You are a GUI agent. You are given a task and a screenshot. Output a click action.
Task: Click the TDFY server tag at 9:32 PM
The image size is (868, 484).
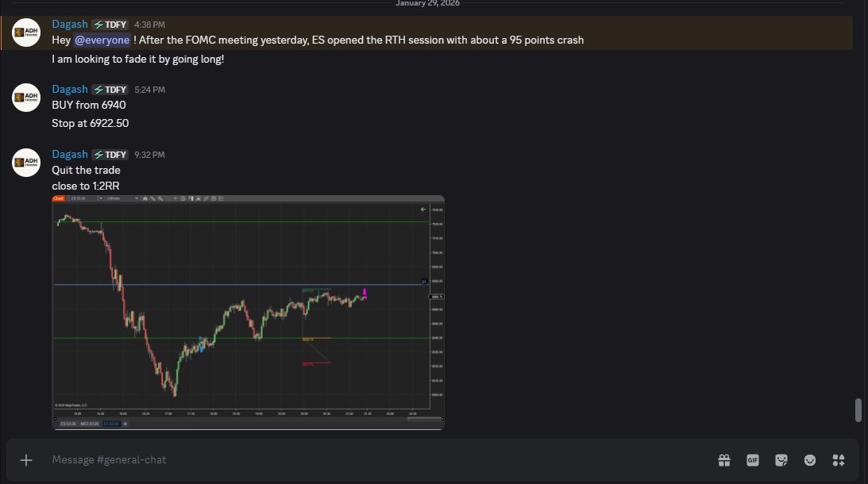pyautogui.click(x=110, y=155)
